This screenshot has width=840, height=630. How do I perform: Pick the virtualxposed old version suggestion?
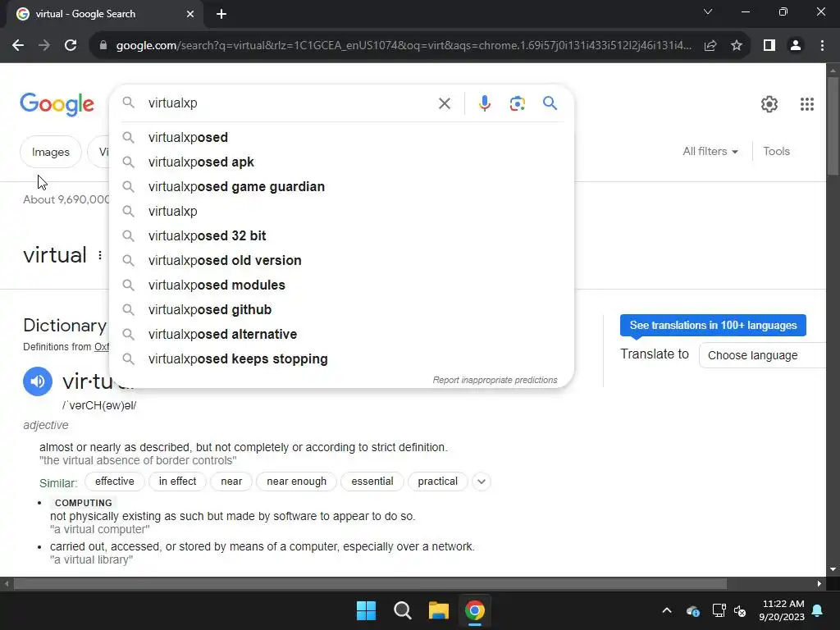[341, 261]
